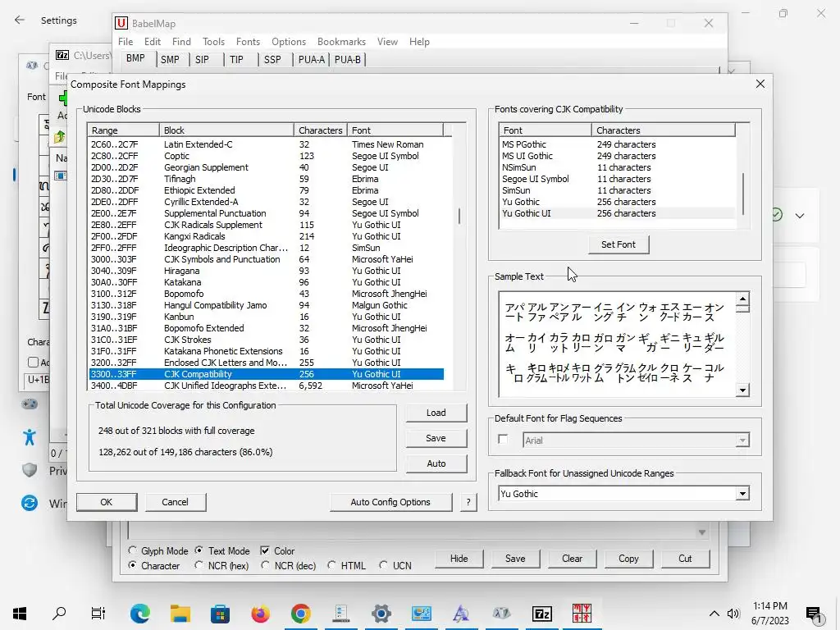Open Task View on the taskbar

click(x=98, y=614)
